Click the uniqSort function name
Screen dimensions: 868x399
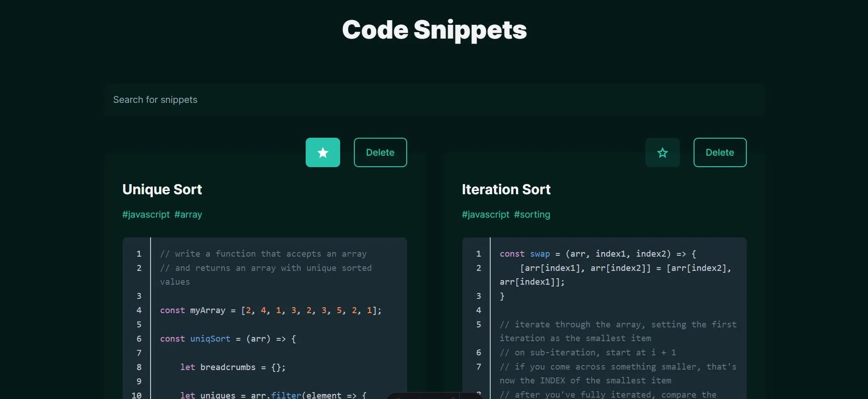210,339
